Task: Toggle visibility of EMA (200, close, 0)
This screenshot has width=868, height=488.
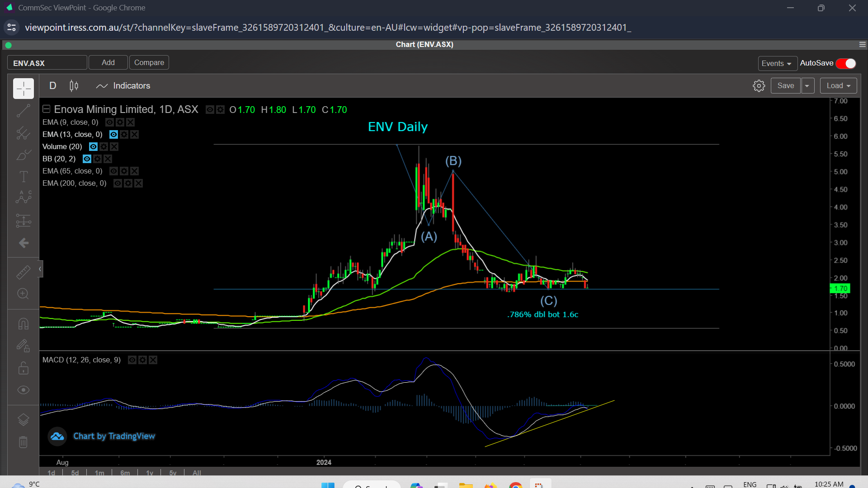Action: (x=118, y=183)
